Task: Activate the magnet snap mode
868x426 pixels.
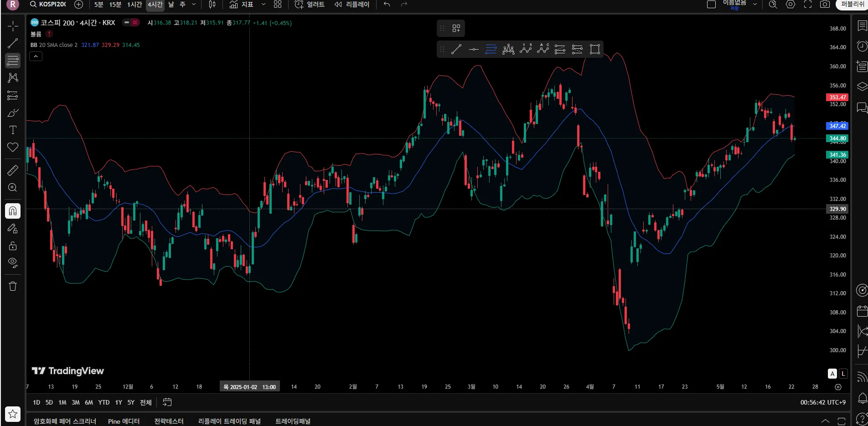Action: click(13, 211)
